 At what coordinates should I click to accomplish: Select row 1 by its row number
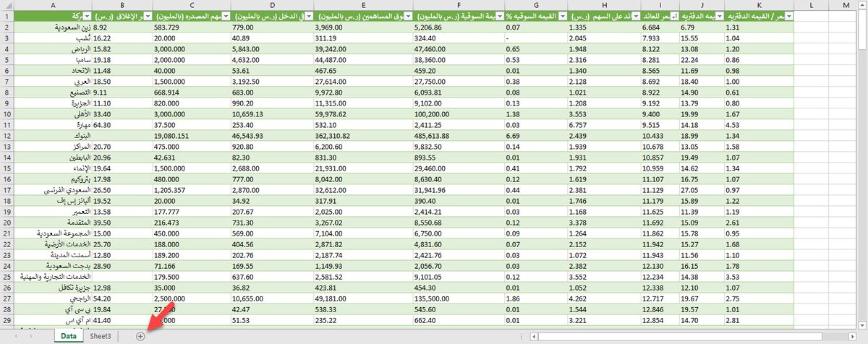(8, 16)
